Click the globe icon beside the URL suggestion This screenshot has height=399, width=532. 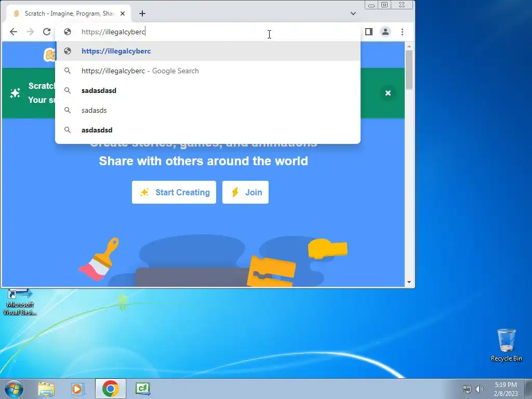(68, 51)
